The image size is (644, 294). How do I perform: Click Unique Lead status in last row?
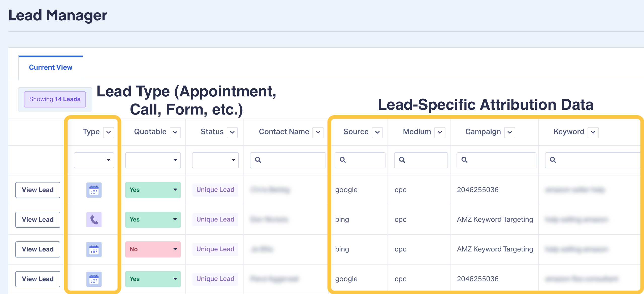(215, 279)
